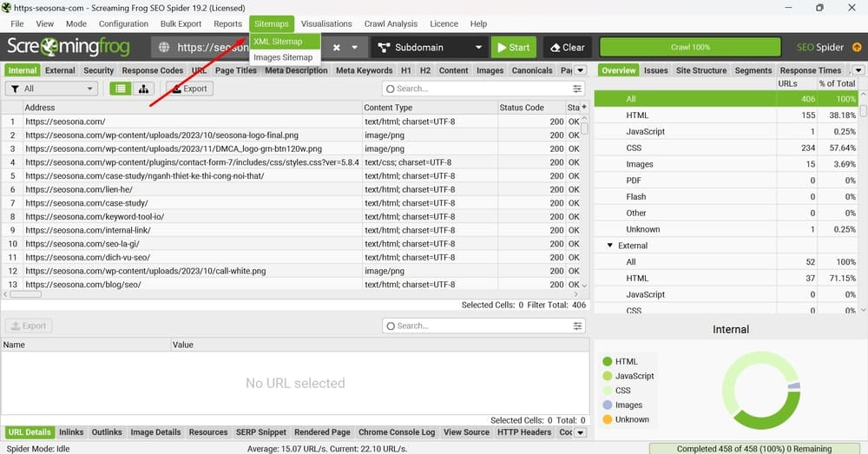Open the Visualisations menu
The height and width of the screenshot is (454, 868).
coord(326,23)
